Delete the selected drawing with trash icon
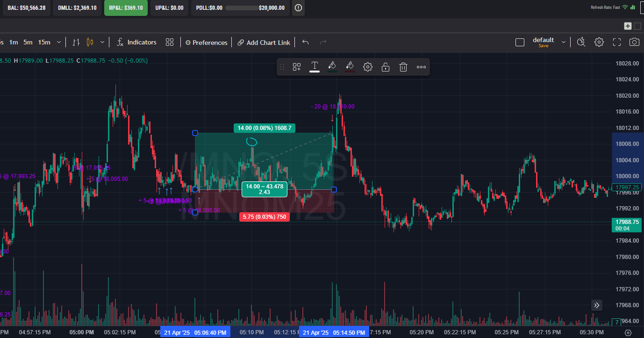Image resolution: width=644 pixels, height=338 pixels. 403,67
